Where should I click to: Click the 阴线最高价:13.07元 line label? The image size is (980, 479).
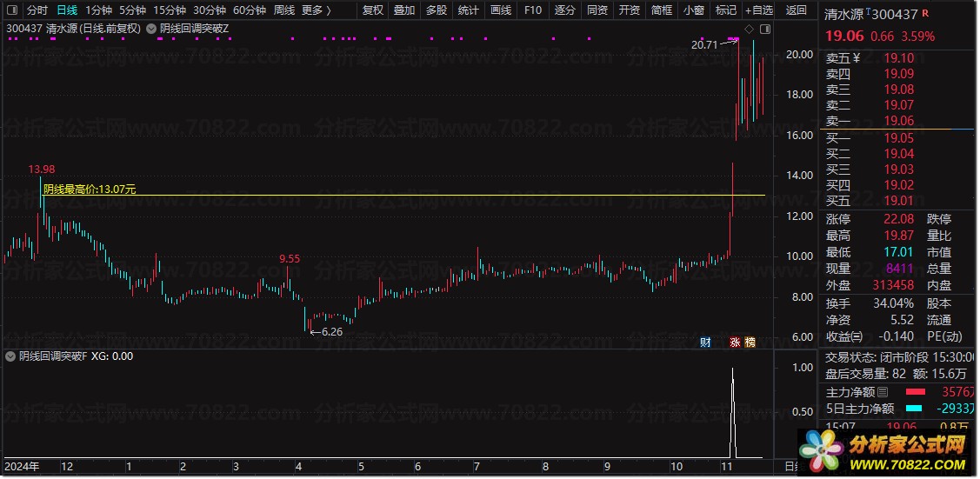90,190
